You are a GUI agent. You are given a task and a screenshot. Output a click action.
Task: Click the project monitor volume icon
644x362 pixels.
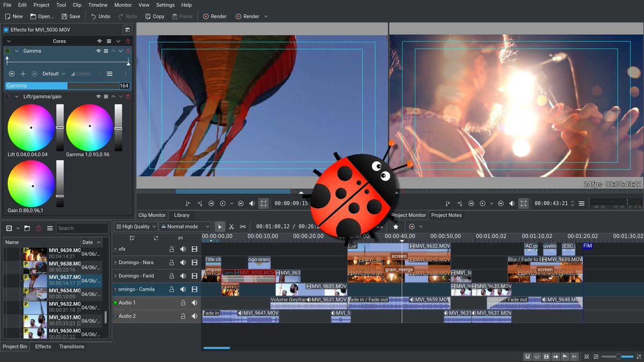(x=512, y=203)
